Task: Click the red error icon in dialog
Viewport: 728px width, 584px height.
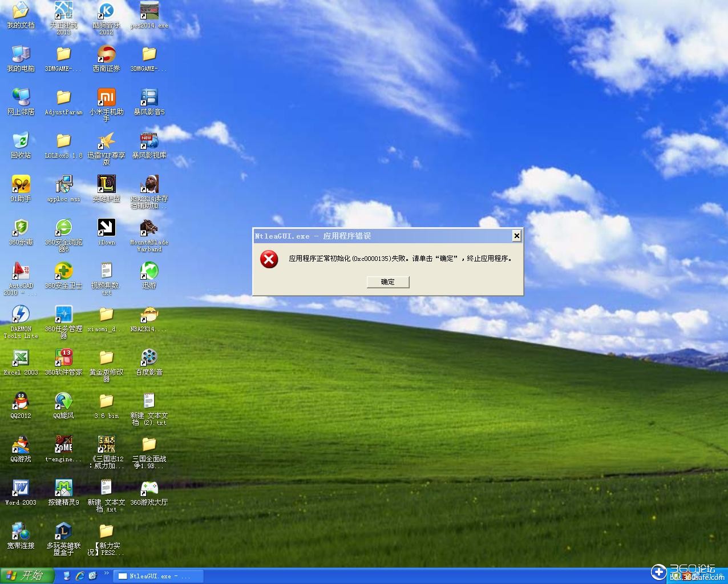Action: coord(269,259)
